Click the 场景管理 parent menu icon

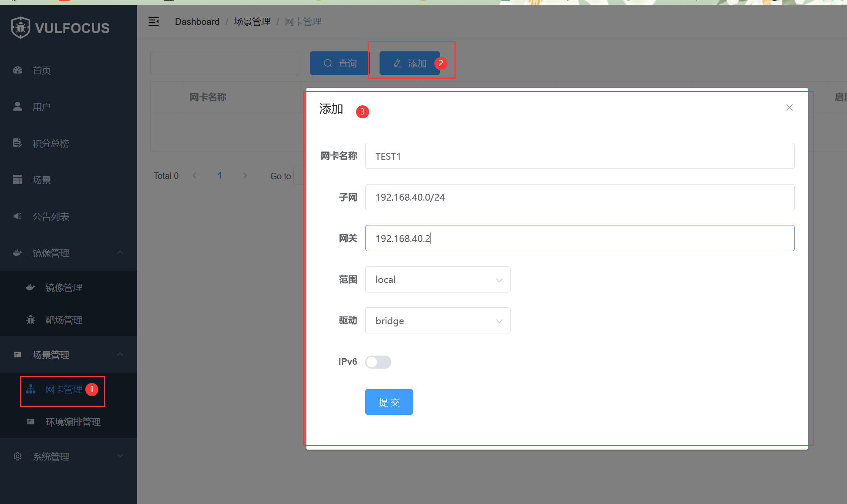pyautogui.click(x=18, y=355)
